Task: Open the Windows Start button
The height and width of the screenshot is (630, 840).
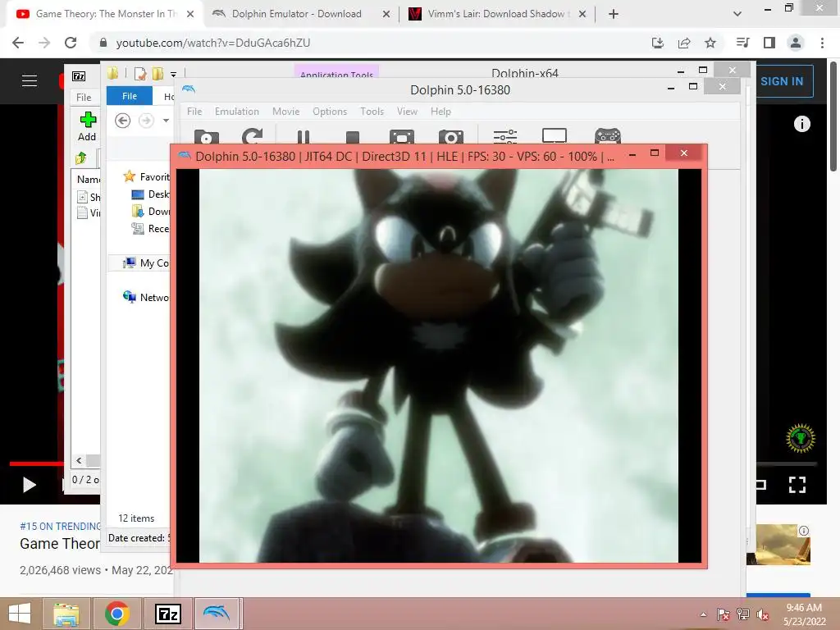Action: tap(20, 614)
